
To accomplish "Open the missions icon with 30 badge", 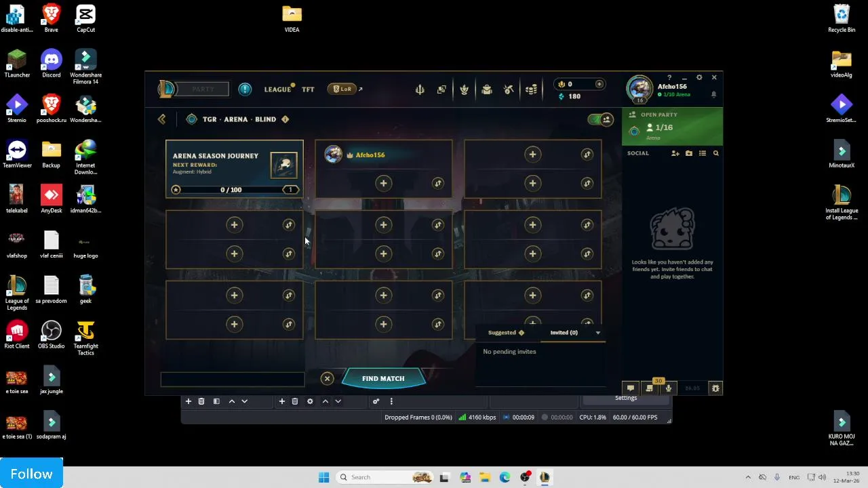I will tap(650, 388).
